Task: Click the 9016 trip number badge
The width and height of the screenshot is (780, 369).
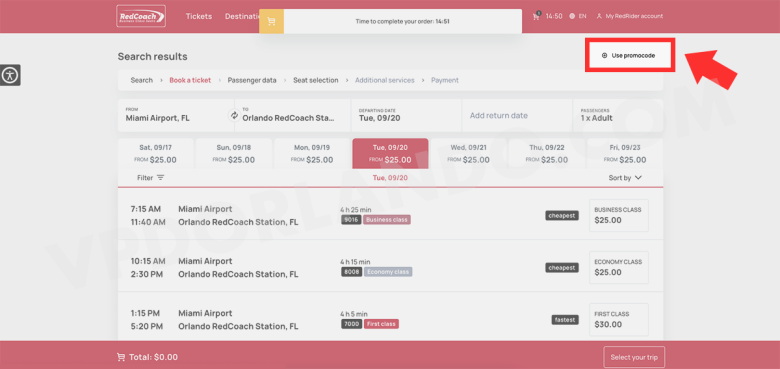Action: (x=351, y=220)
